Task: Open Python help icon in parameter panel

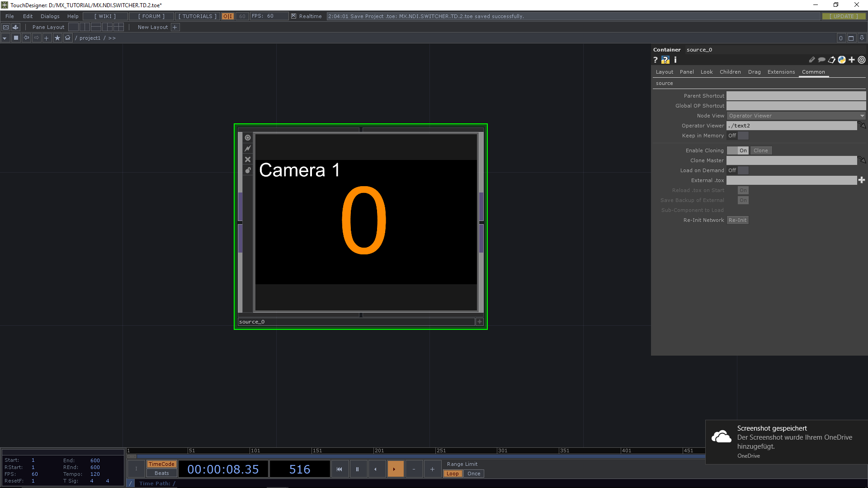Action: point(665,60)
